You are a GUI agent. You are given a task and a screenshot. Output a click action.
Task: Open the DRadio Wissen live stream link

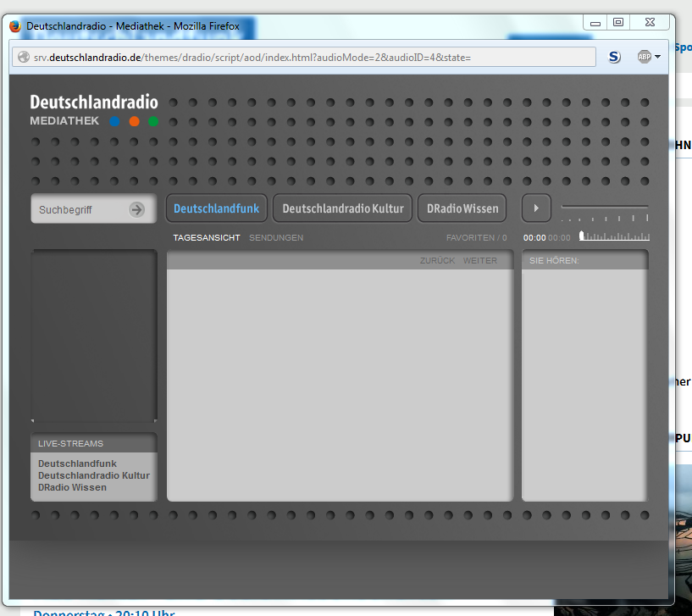(72, 487)
